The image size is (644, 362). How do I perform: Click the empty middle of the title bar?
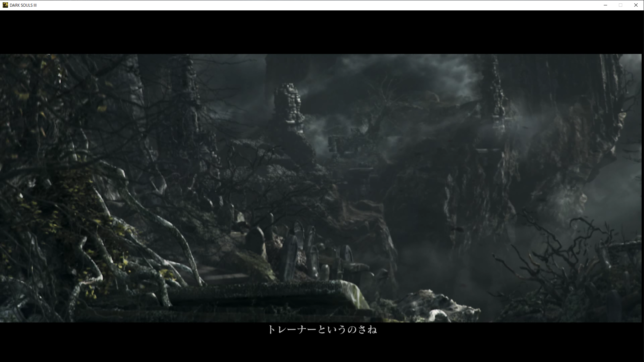tap(320, 5)
